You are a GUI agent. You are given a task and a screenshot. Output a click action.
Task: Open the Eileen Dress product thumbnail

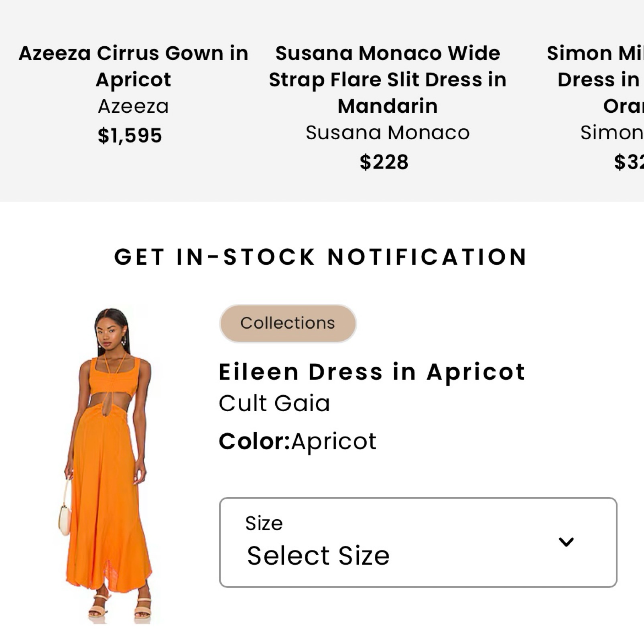tap(108, 465)
